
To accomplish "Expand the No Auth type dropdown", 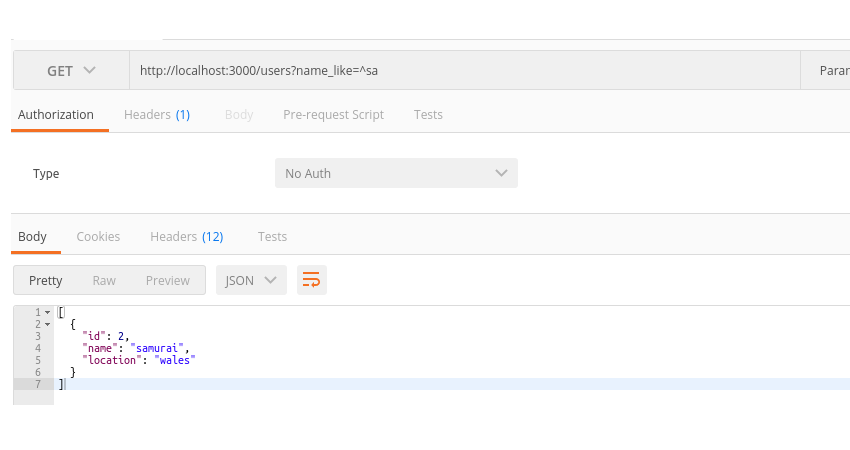I will [396, 173].
